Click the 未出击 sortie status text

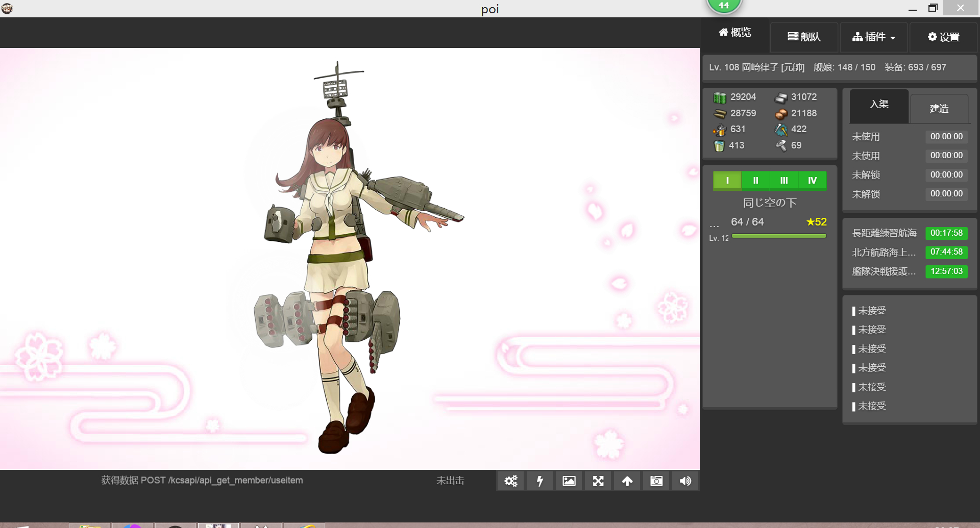click(450, 481)
